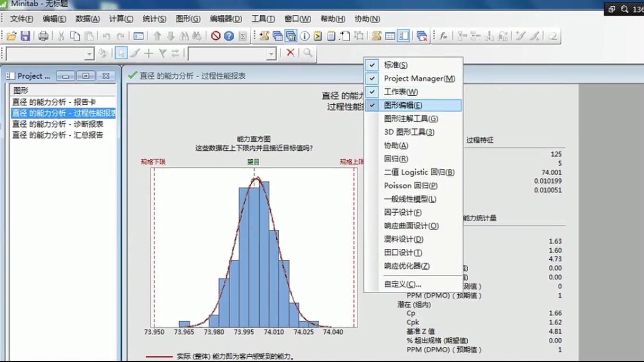Select 响应优化器(Z) in the toolbar menu
Image resolution: width=644 pixels, height=362 pixels.
point(413,266)
